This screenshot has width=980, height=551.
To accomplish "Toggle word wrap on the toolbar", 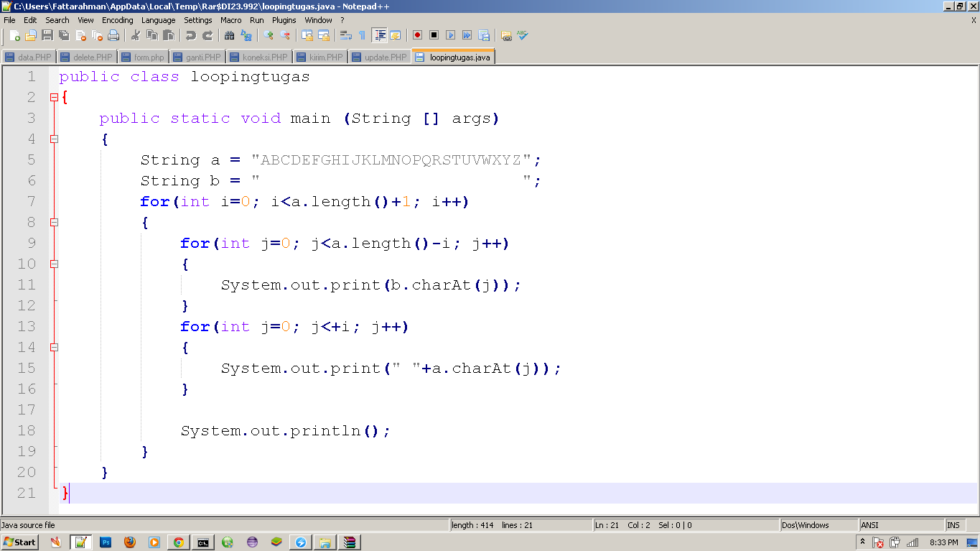I will point(345,35).
